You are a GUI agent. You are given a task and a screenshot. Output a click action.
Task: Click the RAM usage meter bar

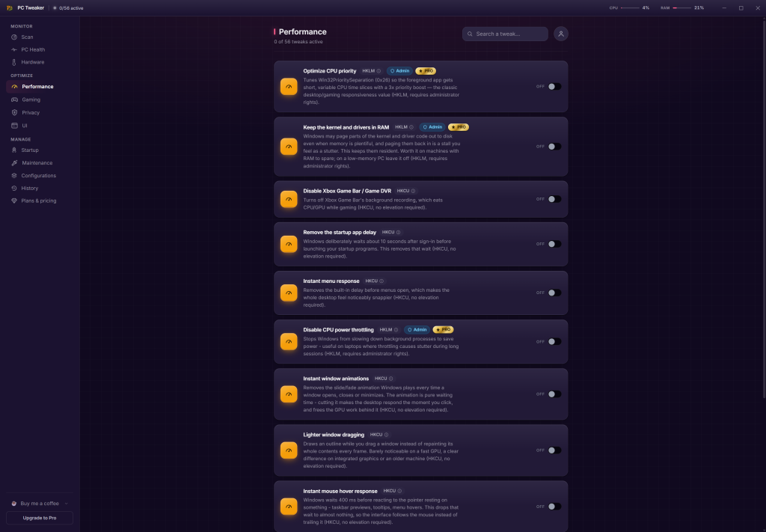tap(681, 7)
